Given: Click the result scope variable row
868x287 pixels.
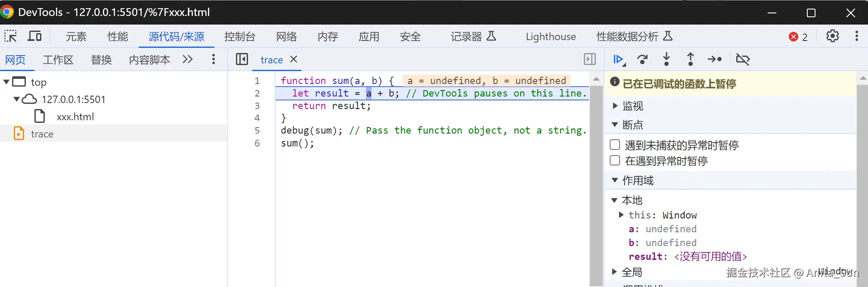Looking at the screenshot, I should click(x=688, y=256).
